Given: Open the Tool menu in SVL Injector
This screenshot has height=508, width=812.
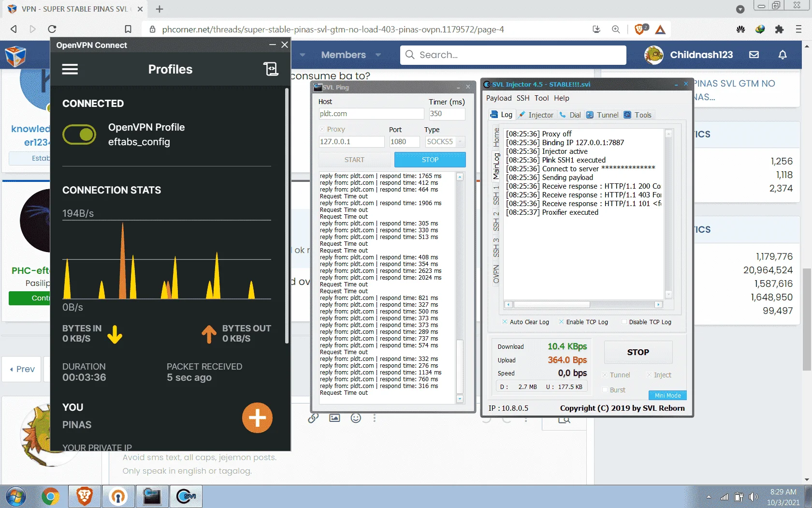Looking at the screenshot, I should point(541,98).
